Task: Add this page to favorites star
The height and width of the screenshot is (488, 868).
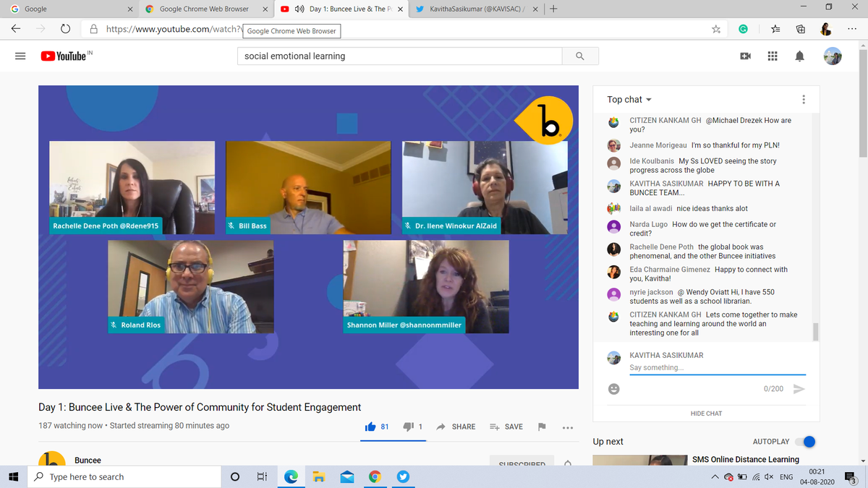Action: (x=715, y=30)
